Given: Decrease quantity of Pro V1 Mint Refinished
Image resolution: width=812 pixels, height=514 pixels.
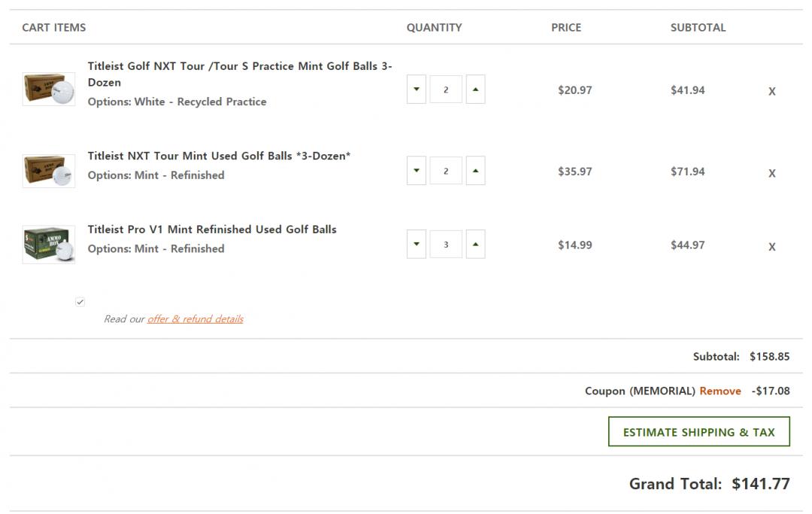Looking at the screenshot, I should 417,245.
